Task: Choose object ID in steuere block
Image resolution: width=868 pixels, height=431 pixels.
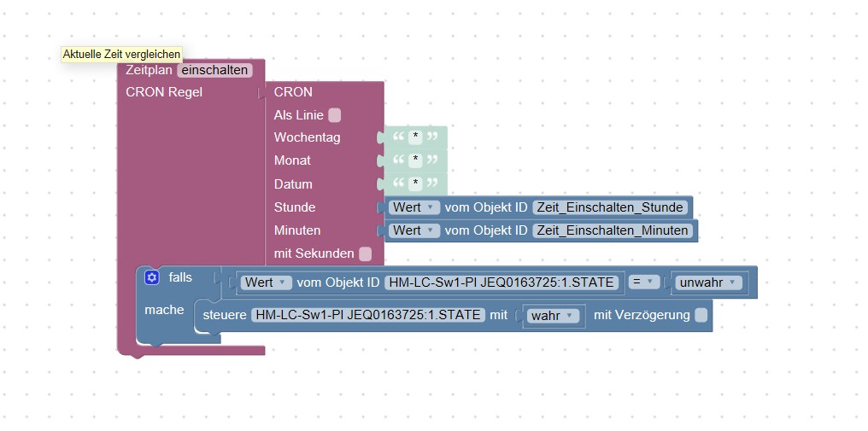Action: [x=368, y=316]
